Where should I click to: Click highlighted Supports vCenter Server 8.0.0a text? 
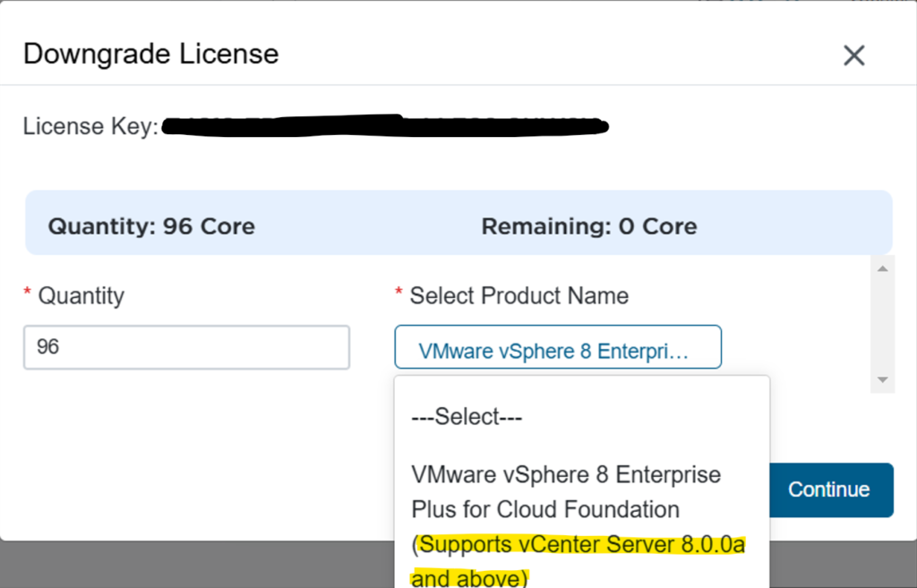(x=582, y=545)
